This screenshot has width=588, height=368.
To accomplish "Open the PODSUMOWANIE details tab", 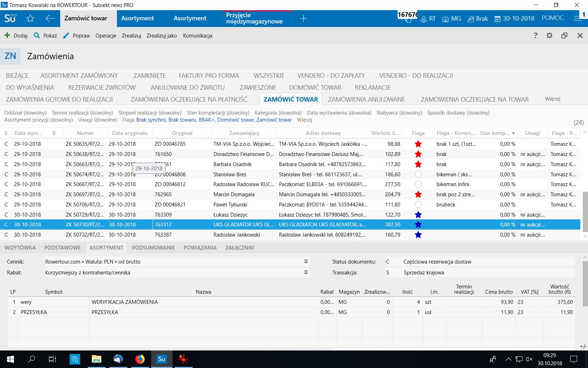I will click(x=153, y=247).
